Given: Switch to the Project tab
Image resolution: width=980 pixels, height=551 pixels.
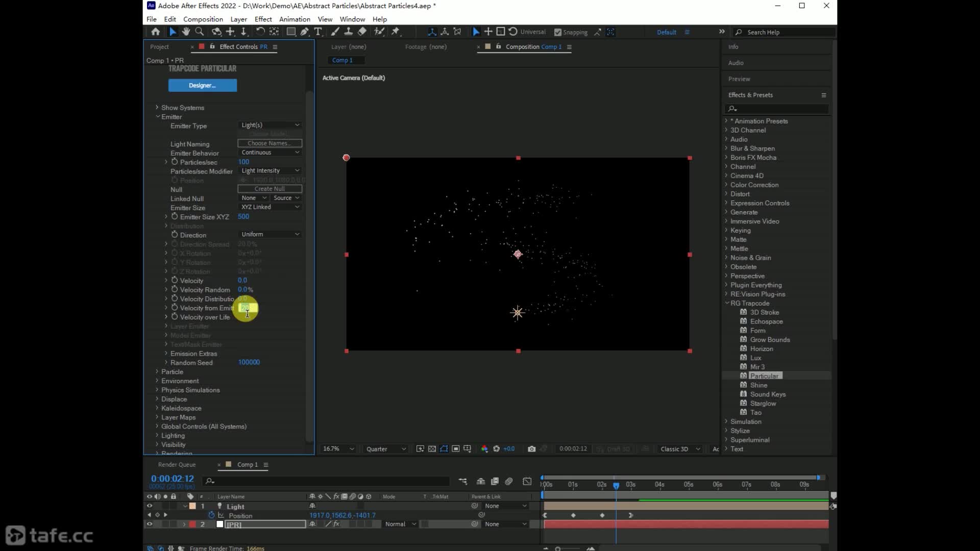Looking at the screenshot, I should coord(159,47).
